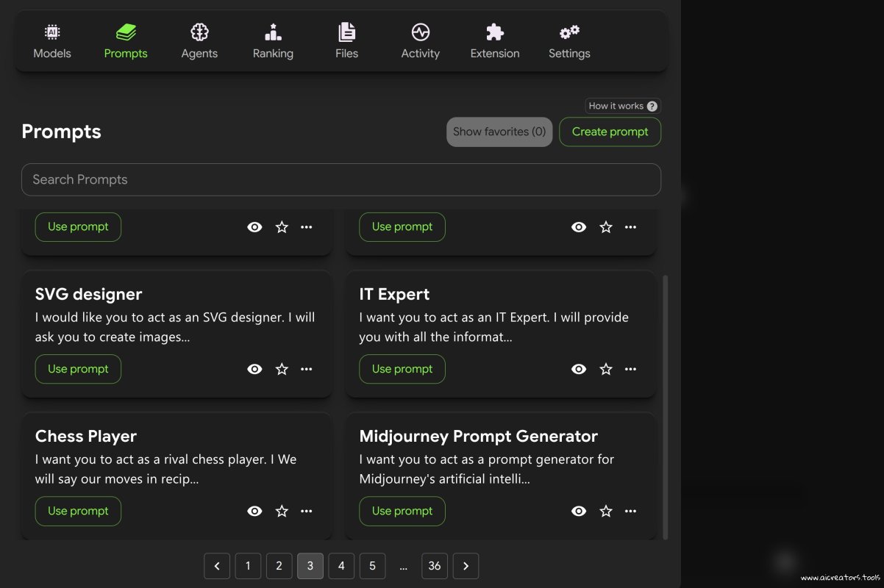Click the Activity gauge icon

[x=420, y=32]
